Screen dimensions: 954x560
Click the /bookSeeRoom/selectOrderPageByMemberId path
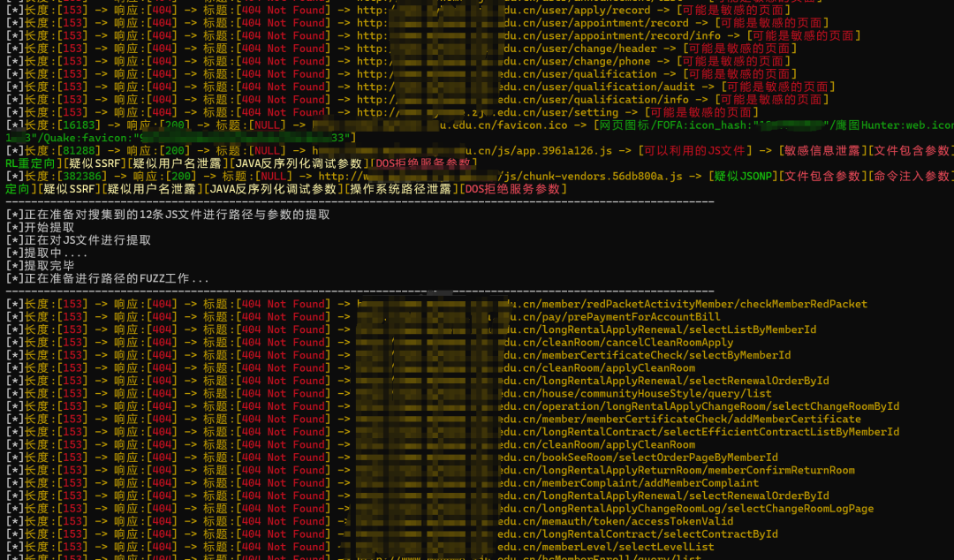tap(656, 458)
